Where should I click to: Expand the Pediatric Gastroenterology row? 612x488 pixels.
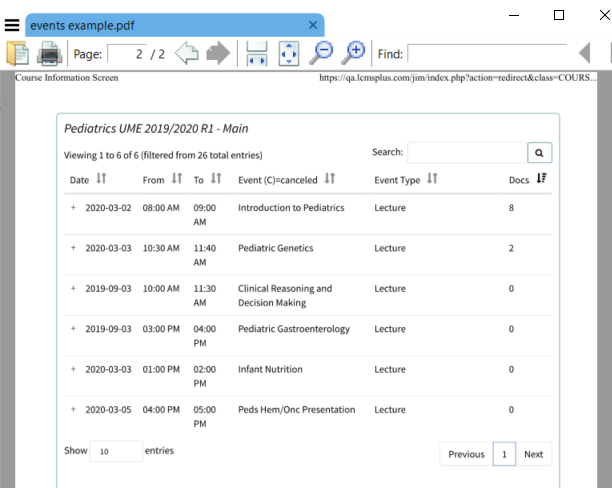[73, 328]
